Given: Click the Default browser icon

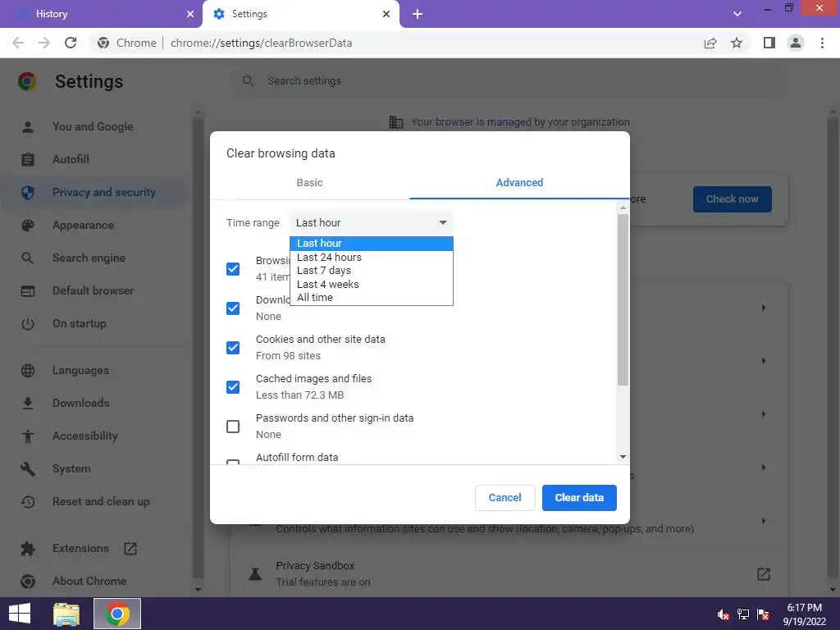Looking at the screenshot, I should [x=27, y=291].
